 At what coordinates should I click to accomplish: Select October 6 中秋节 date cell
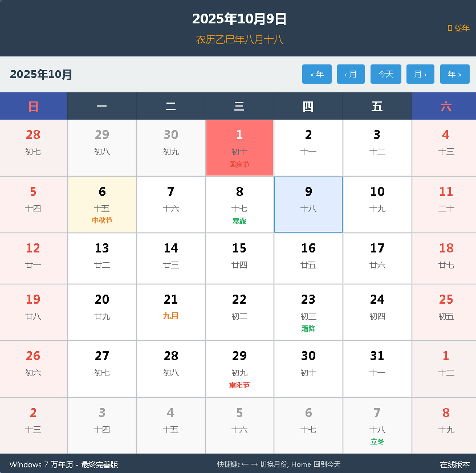[102, 205]
